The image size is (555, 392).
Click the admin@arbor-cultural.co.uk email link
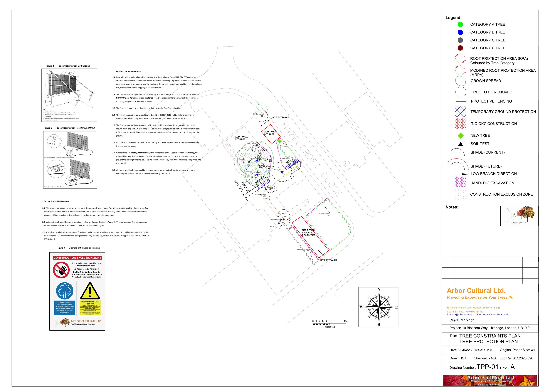coord(464,314)
